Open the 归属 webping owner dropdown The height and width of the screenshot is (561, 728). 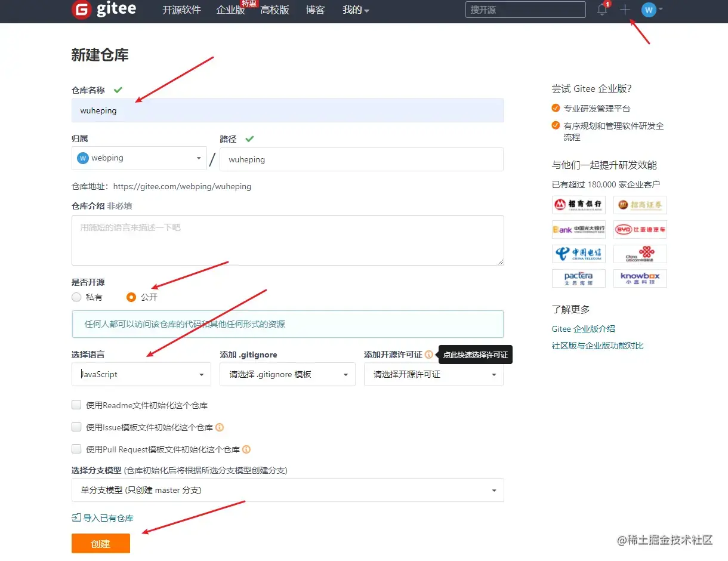[x=139, y=158]
